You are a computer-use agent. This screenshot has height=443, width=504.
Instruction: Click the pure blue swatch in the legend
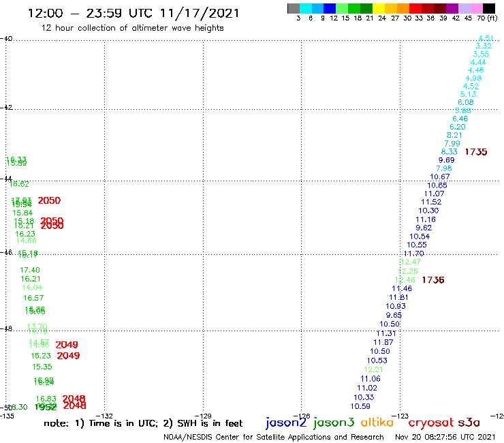point(330,8)
